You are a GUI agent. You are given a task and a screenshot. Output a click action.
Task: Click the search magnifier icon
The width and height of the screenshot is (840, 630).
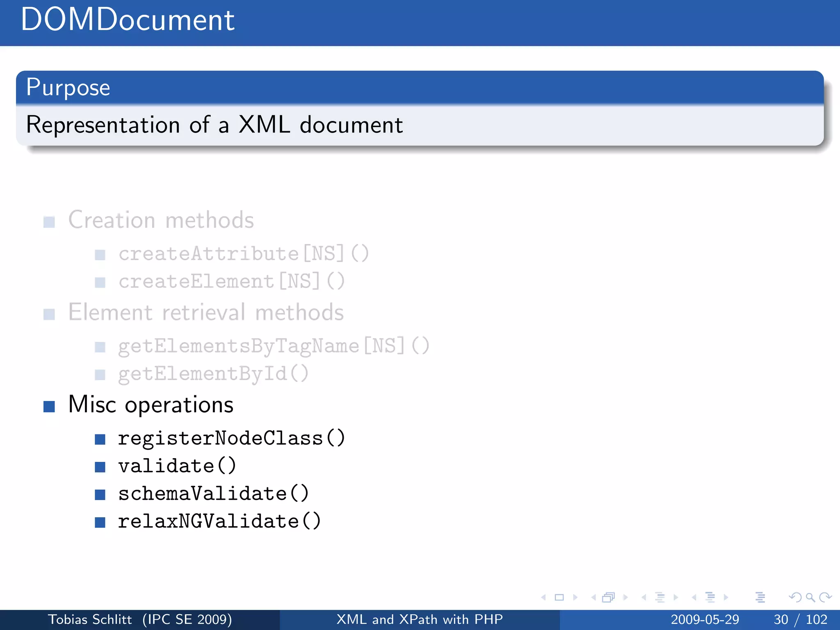(x=810, y=598)
